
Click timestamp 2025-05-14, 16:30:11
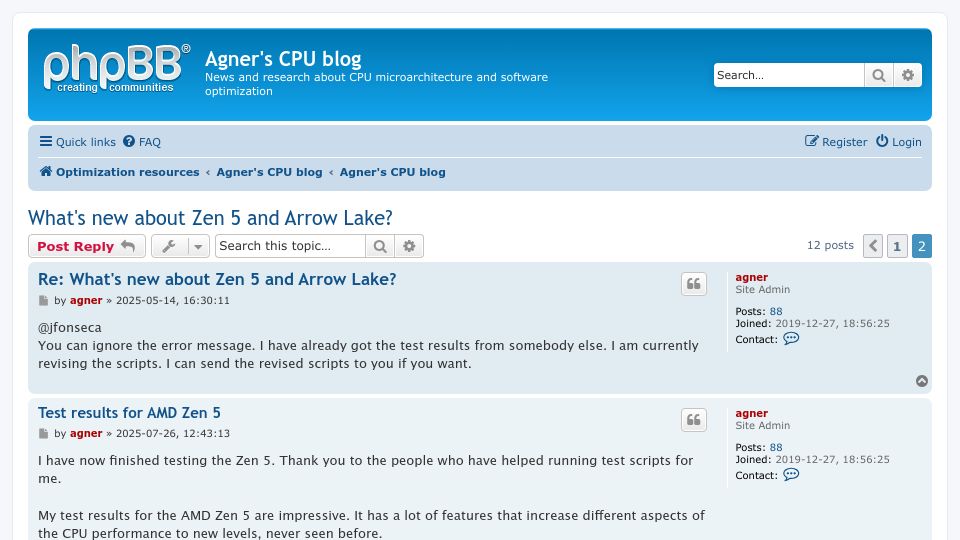click(173, 301)
